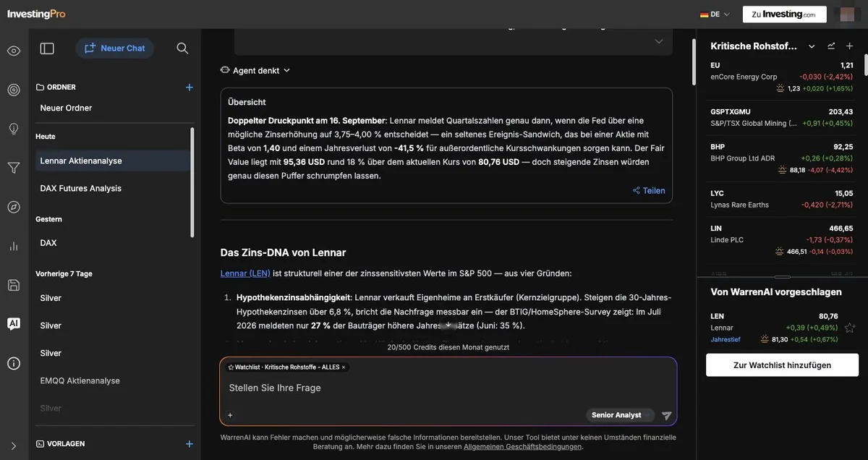Viewport: 868px width, 460px height.
Task: Open the bar chart icon in left rail
Action: [x=14, y=246]
